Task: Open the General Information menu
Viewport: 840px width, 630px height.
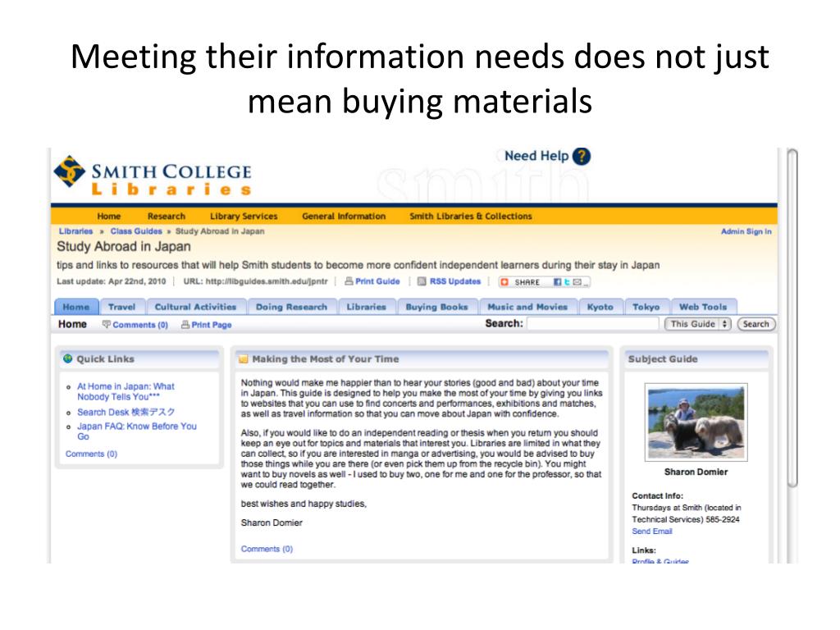Action: point(344,217)
